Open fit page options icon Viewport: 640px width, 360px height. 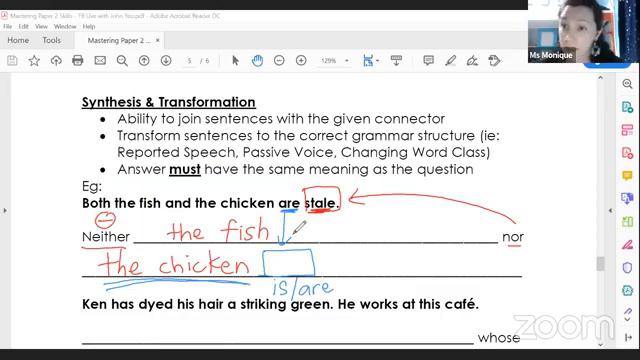point(370,61)
